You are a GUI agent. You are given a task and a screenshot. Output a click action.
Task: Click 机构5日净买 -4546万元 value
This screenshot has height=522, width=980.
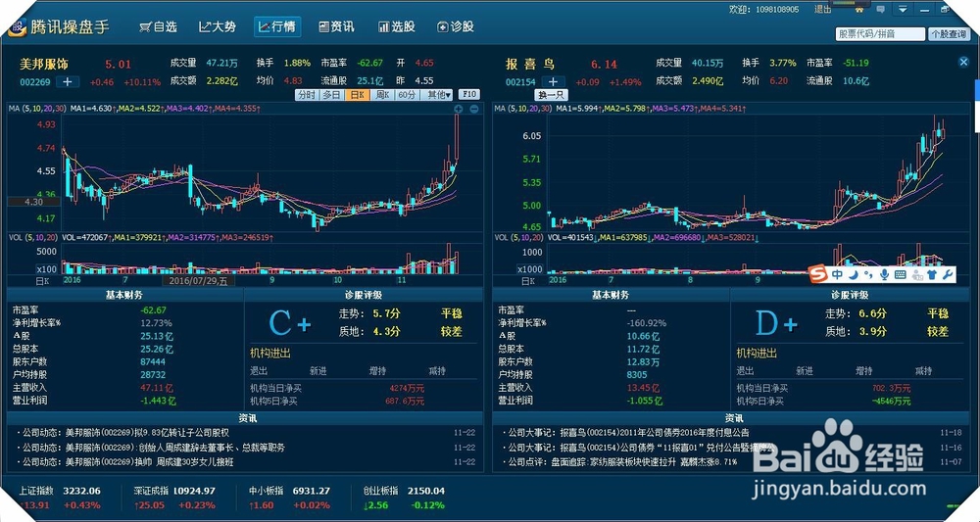coord(891,402)
